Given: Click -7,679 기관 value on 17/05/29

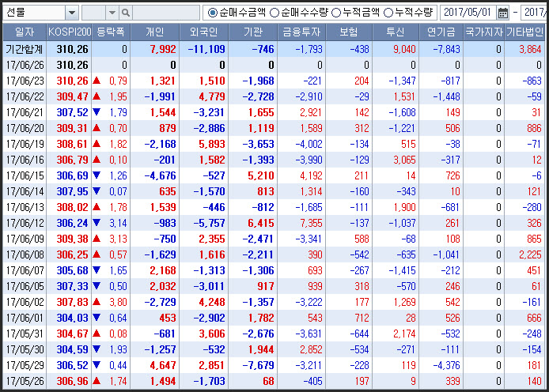Looking at the screenshot, I should pyautogui.click(x=259, y=365).
